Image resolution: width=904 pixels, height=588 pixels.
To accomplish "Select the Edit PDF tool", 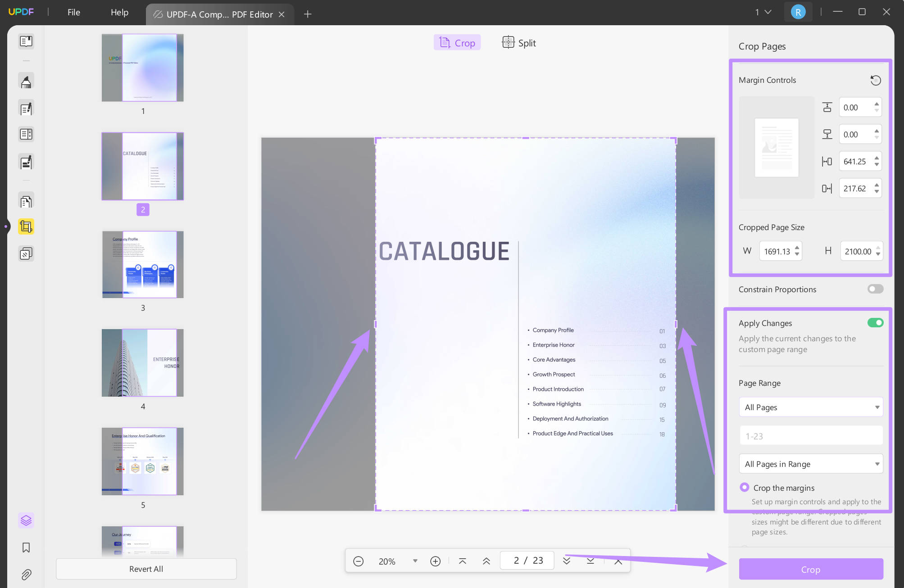I will click(26, 108).
